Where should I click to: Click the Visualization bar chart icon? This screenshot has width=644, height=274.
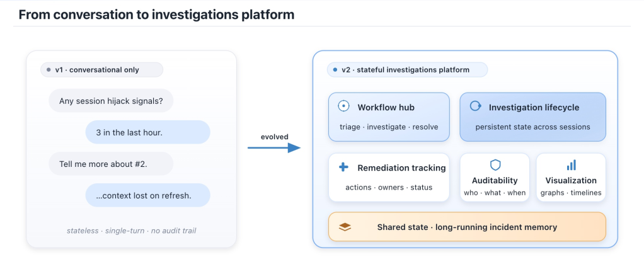572,165
